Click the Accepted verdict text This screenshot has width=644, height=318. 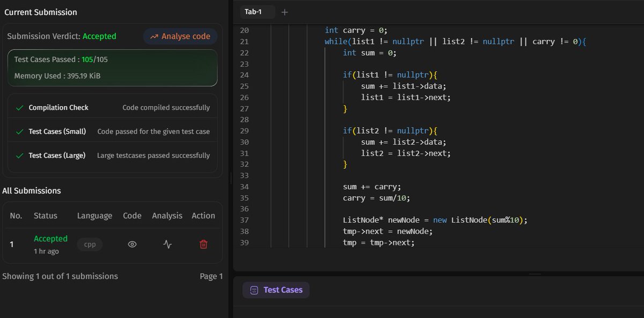coord(99,36)
